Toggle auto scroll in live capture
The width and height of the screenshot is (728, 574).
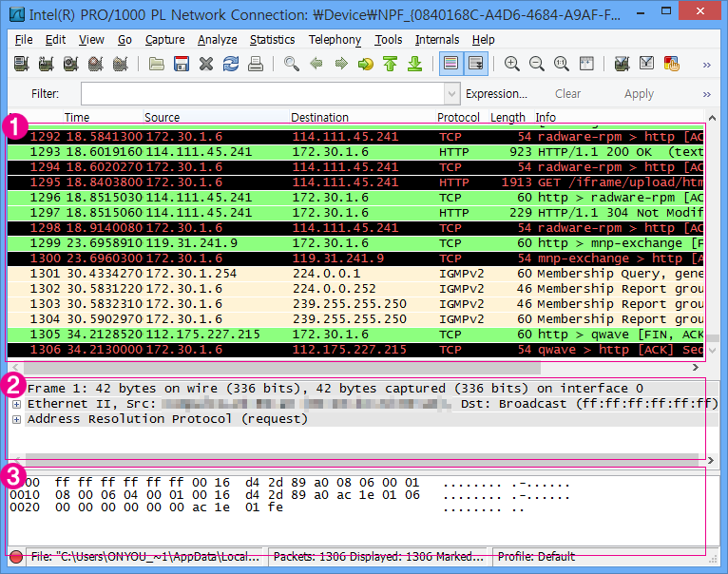pyautogui.click(x=476, y=63)
